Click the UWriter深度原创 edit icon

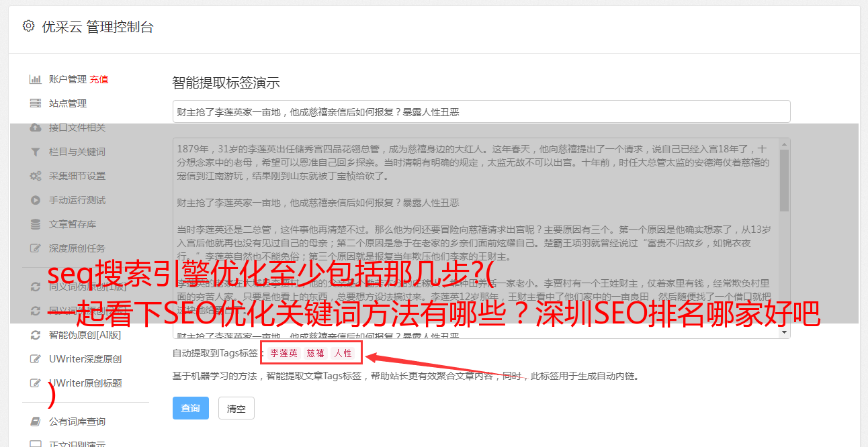coord(36,359)
